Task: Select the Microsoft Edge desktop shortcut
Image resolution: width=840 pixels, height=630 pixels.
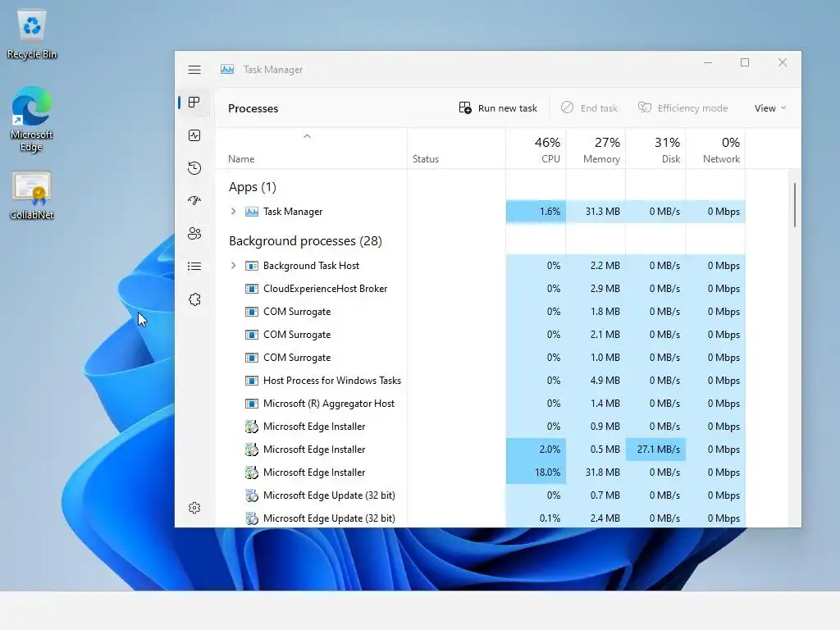Action: coord(32,119)
